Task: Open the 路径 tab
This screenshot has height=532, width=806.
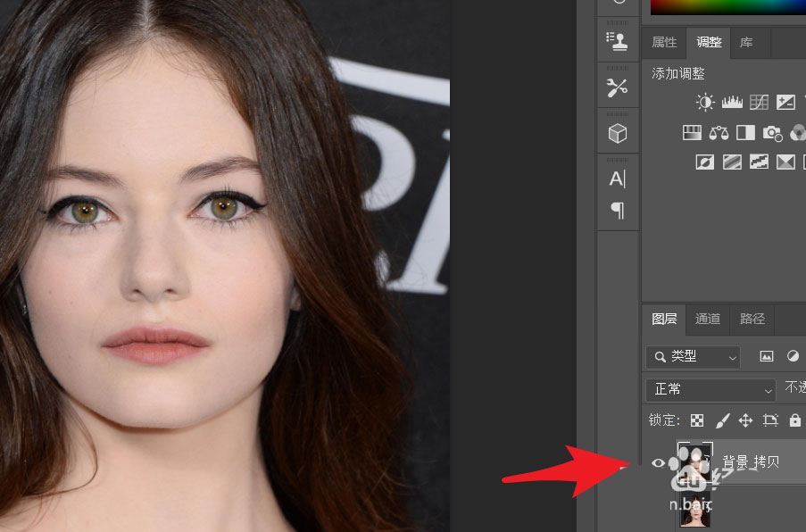Action: click(752, 319)
